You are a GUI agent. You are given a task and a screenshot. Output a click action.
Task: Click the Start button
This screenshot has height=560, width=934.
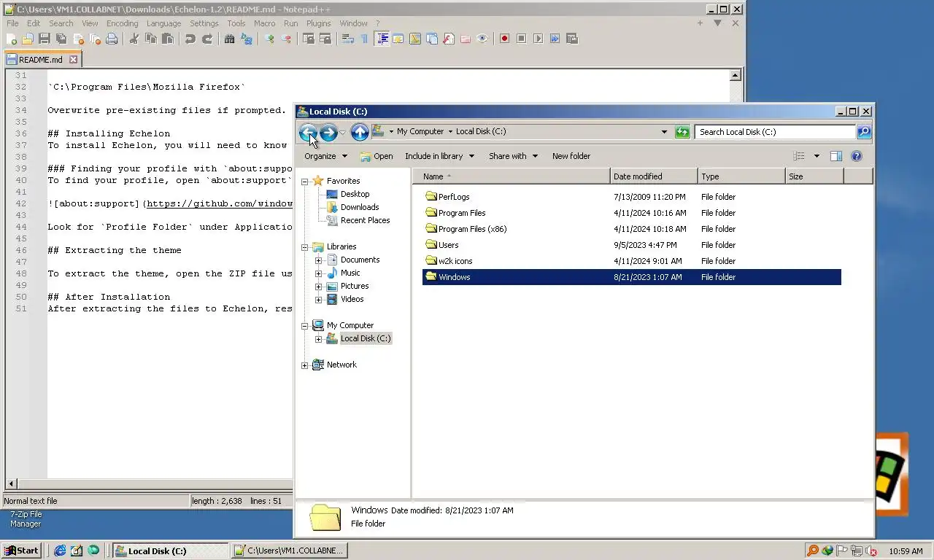(21, 551)
